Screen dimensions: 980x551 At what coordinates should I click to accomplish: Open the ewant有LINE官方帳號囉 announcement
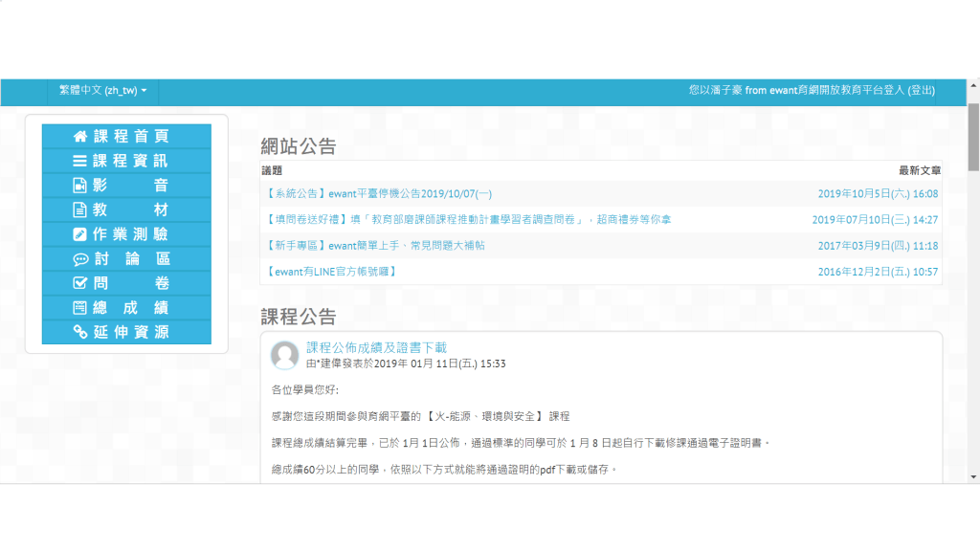[331, 272]
